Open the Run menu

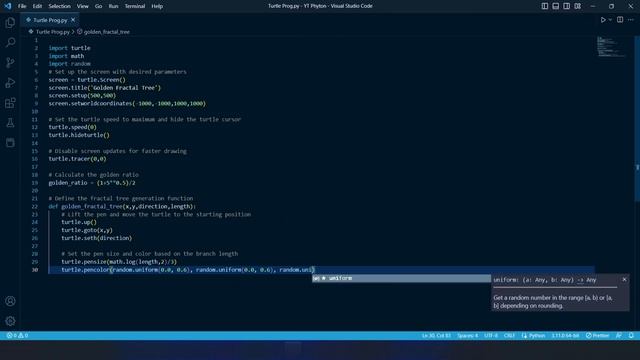[x=113, y=6]
